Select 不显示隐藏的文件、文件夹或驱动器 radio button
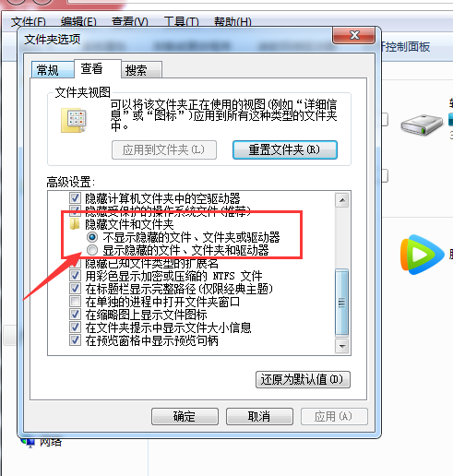The image size is (453, 476). pos(92,237)
